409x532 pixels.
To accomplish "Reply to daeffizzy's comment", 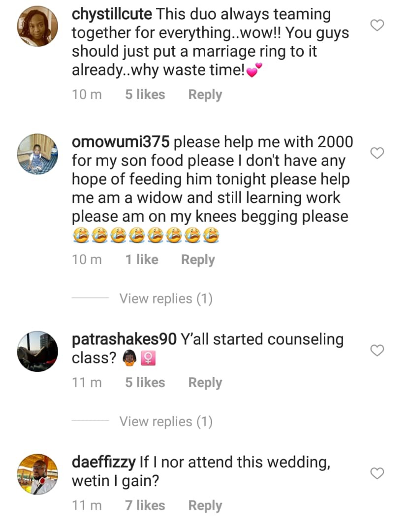I will click(205, 505).
